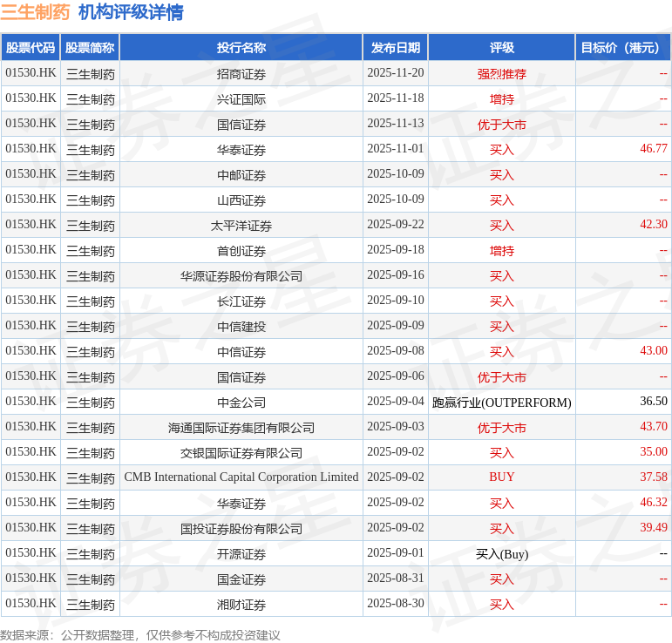672x643 pixels.
Task: Click the 中信建投 cell
Action: [241, 327]
